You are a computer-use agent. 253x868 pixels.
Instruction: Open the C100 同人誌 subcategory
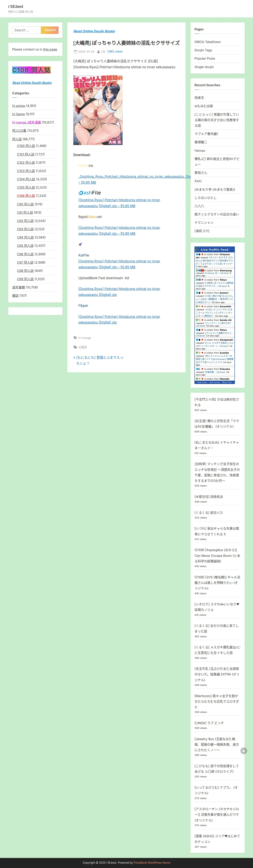coord(26,146)
